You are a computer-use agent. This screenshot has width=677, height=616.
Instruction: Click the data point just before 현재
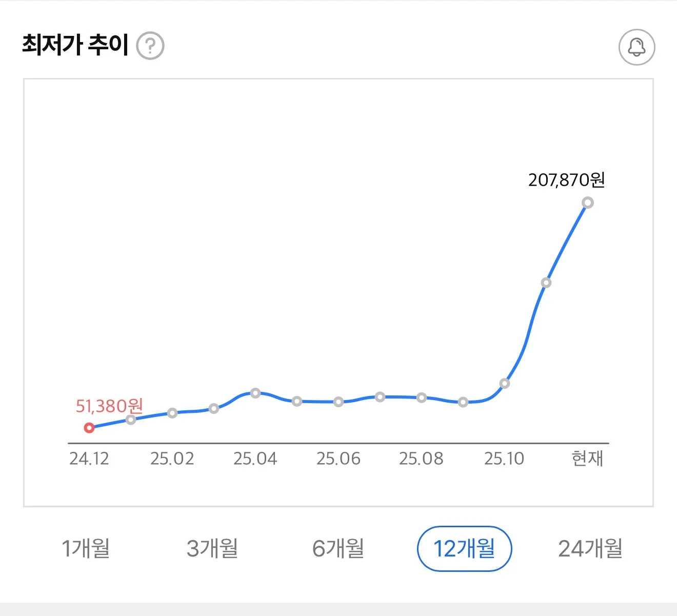pyautogui.click(x=546, y=283)
